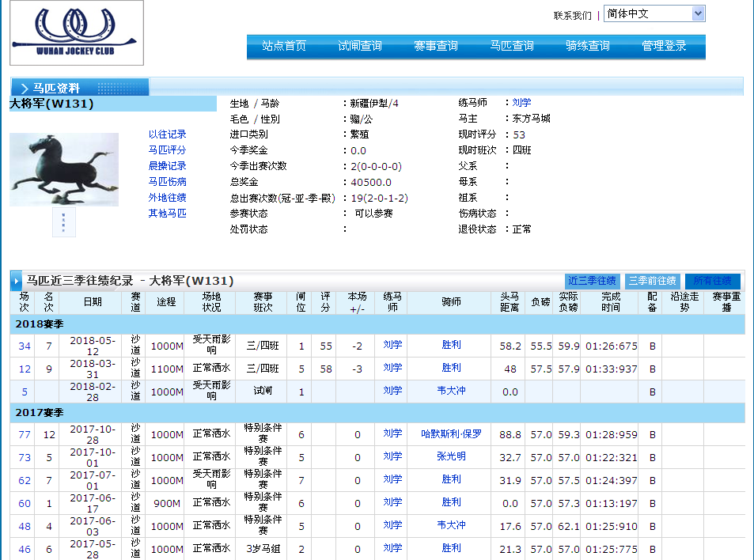
Task: Click jockey link 哈默斯利·保罗
Action: tap(451, 434)
